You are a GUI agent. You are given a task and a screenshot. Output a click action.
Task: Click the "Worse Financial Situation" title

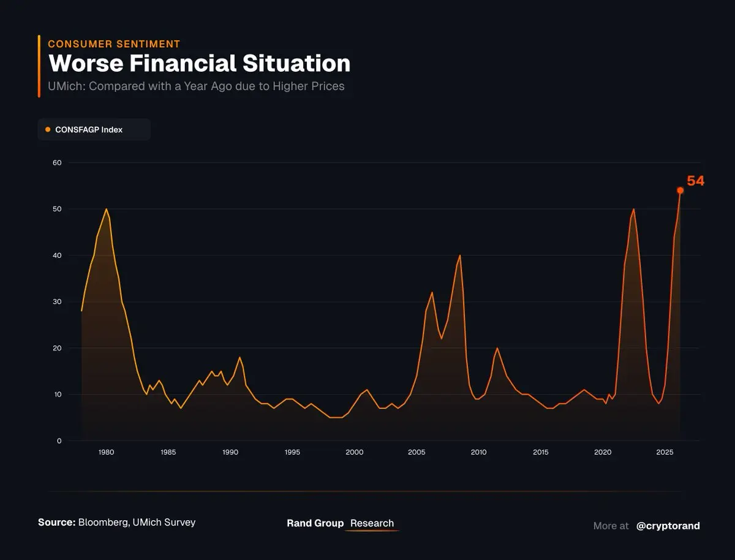coord(199,63)
